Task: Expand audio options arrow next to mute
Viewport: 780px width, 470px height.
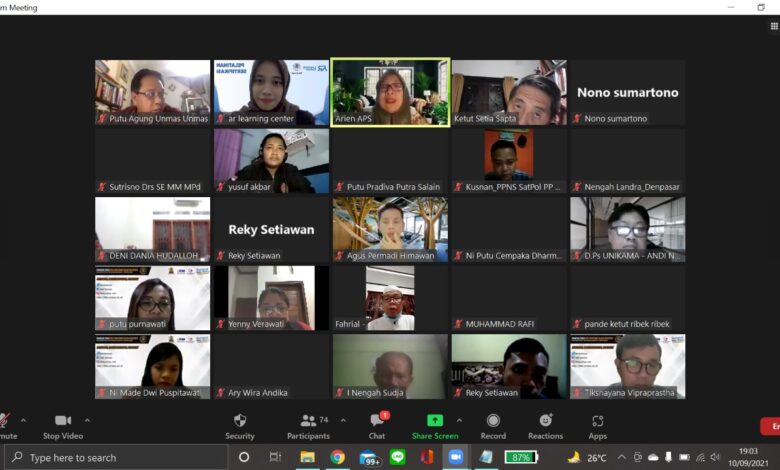Action: pos(24,420)
